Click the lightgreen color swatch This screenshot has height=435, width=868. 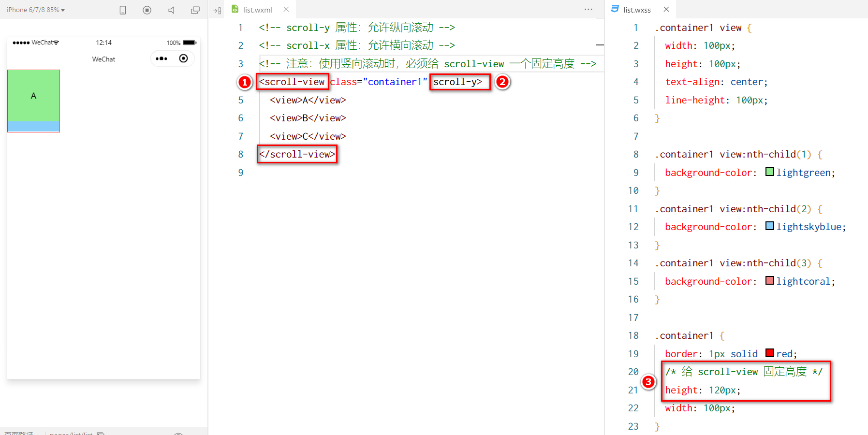770,172
